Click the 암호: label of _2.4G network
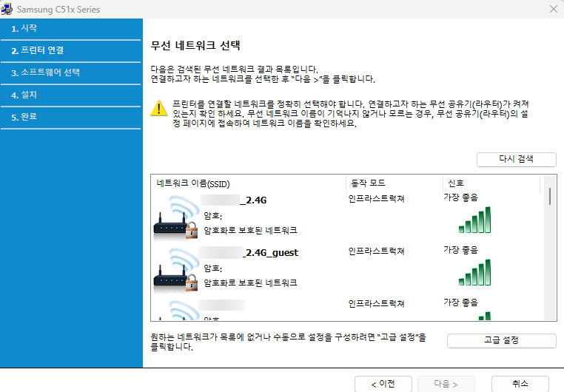This screenshot has width=564, height=392. coord(213,216)
